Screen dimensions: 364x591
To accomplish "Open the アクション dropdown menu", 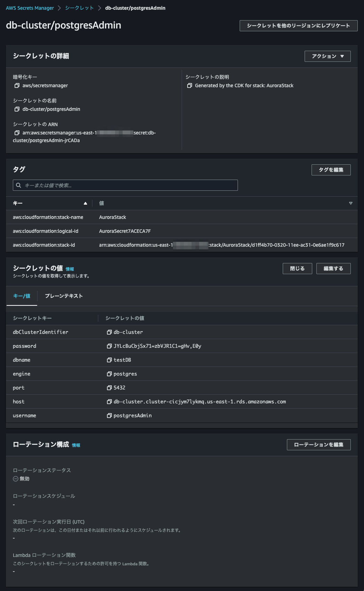I will pos(327,56).
